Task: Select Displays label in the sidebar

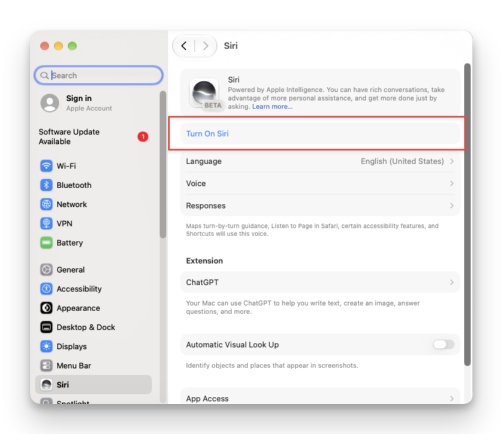Action: pos(72,346)
